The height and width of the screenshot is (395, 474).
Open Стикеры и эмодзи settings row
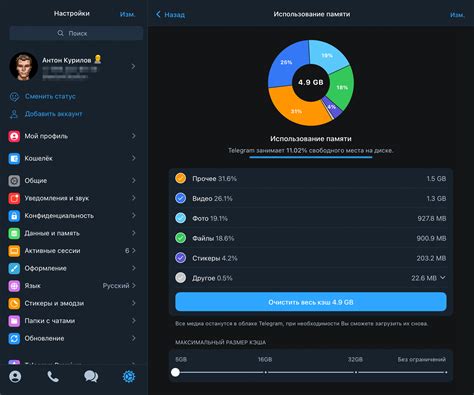(73, 303)
